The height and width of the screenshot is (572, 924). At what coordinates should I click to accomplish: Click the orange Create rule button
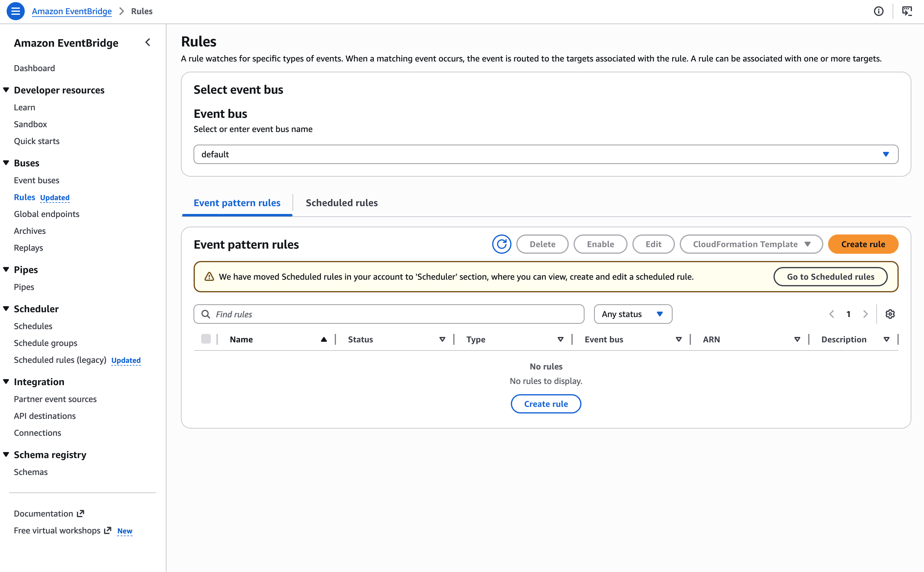(x=863, y=244)
